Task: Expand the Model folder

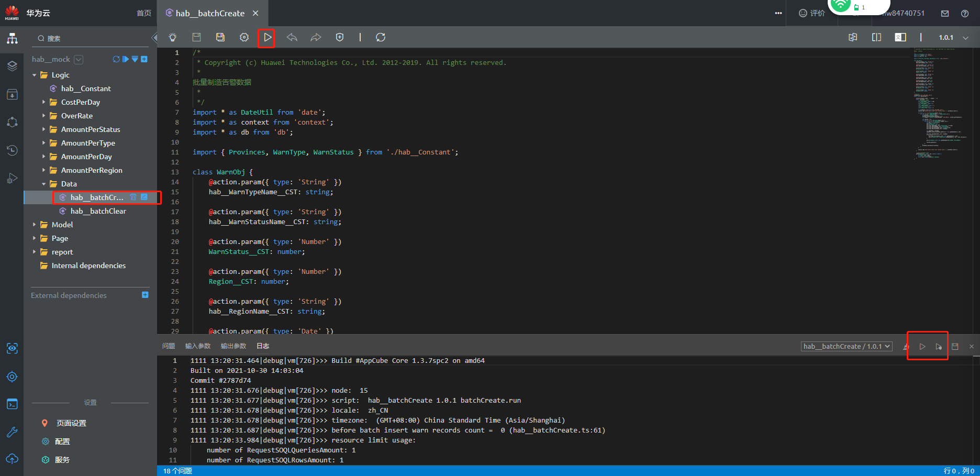Action: click(35, 225)
